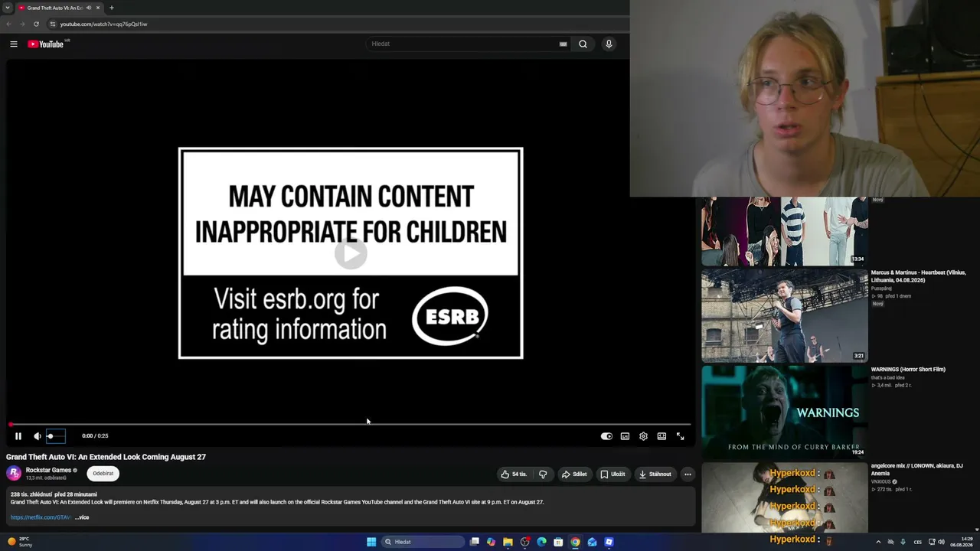Switch keyboard language indicator CES

(917, 542)
